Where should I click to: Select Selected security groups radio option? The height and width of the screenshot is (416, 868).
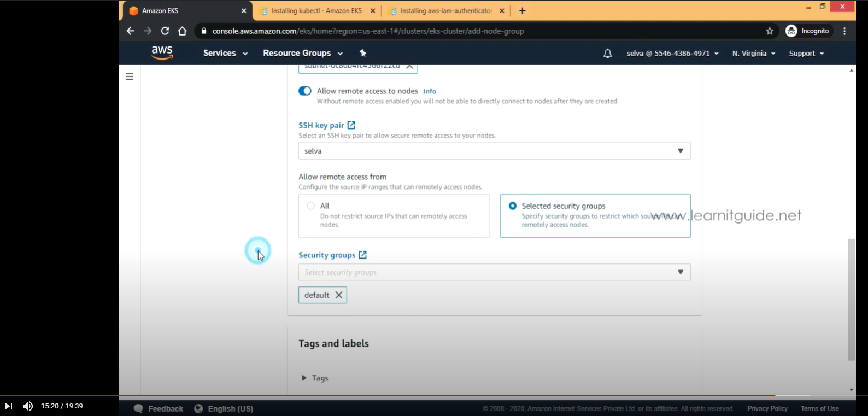click(x=513, y=206)
